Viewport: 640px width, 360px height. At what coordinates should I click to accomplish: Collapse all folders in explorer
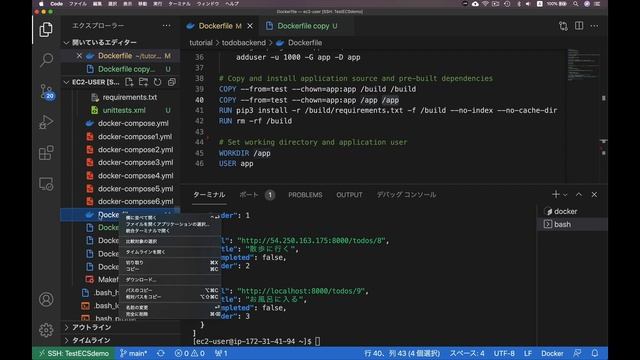(172, 82)
